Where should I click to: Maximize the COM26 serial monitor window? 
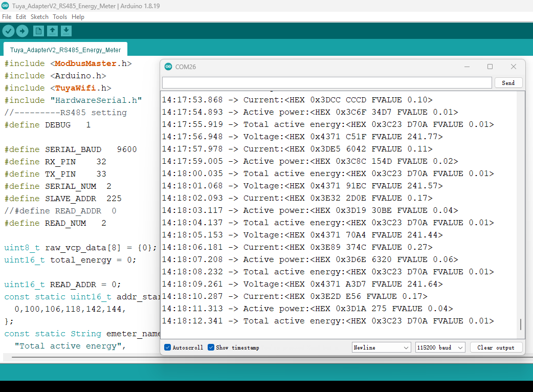[x=490, y=67]
